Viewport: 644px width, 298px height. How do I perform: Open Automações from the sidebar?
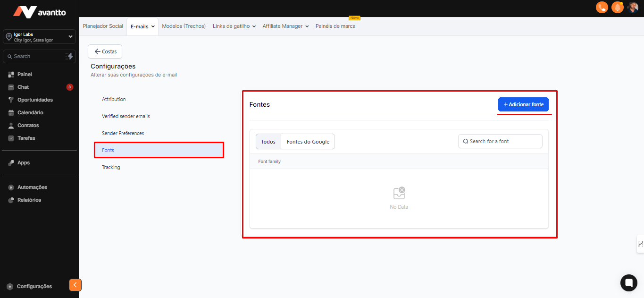[32, 187]
